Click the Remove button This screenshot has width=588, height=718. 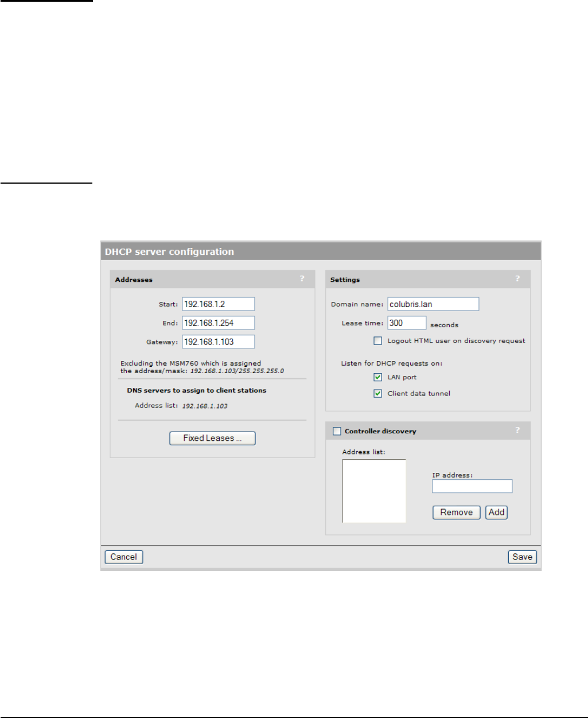(x=456, y=513)
